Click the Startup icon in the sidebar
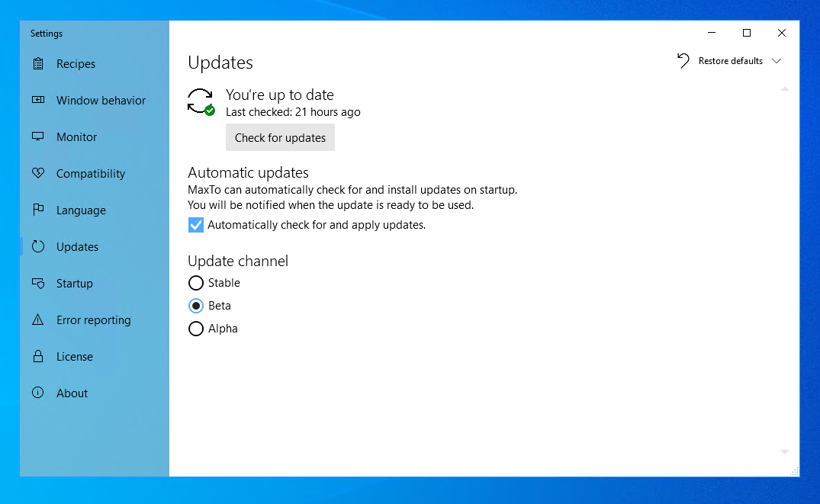The width and height of the screenshot is (820, 504). coord(37,283)
